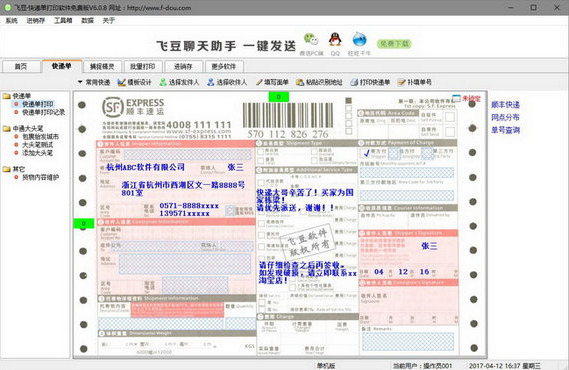Open the 单号查询 link

505,130
